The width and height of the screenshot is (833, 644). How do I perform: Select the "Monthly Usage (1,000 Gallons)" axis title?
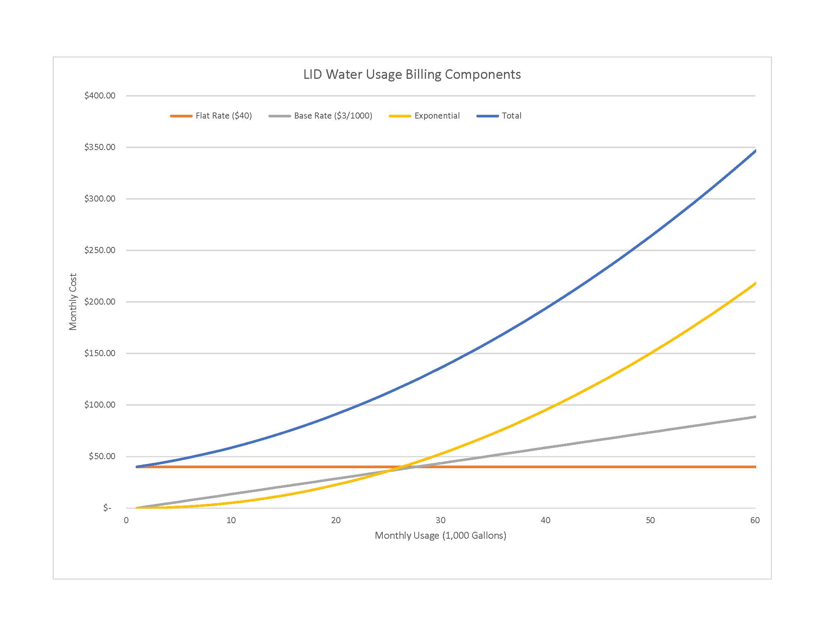[x=440, y=535]
